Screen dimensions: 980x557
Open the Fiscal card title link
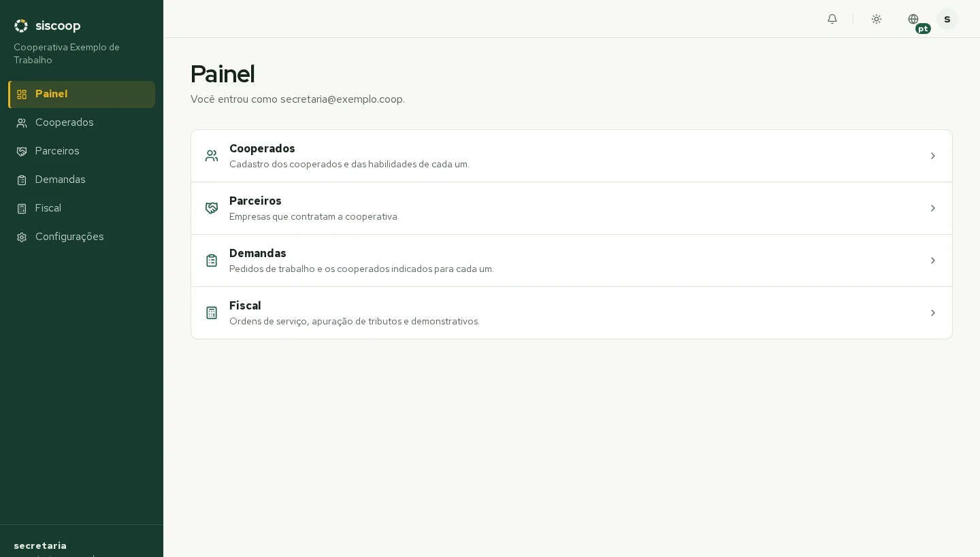click(245, 305)
